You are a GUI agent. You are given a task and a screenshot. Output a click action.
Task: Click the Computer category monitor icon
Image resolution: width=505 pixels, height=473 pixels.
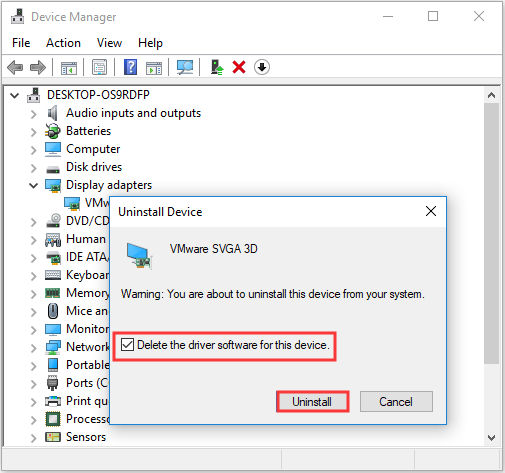coord(53,149)
